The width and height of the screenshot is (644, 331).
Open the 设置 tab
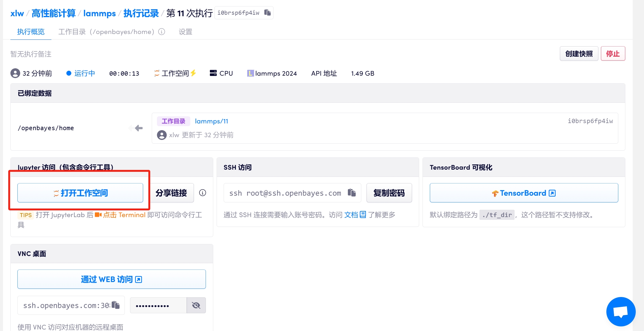185,32
